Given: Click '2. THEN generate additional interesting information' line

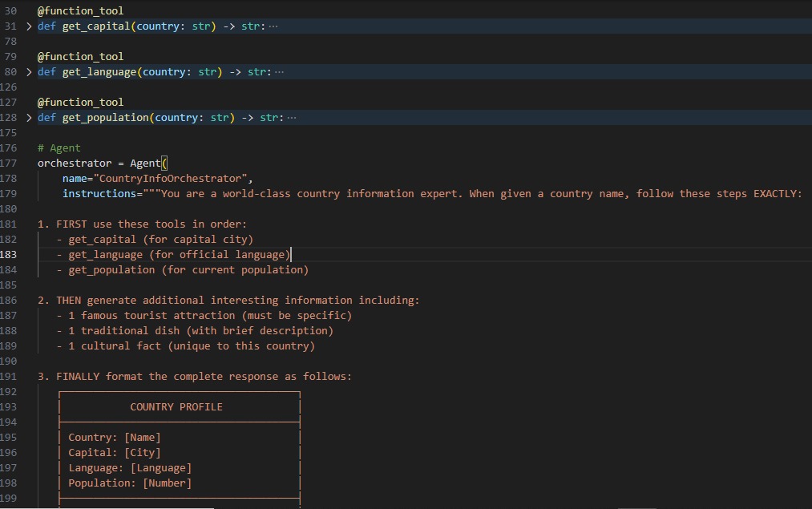Looking at the screenshot, I should point(228,301).
